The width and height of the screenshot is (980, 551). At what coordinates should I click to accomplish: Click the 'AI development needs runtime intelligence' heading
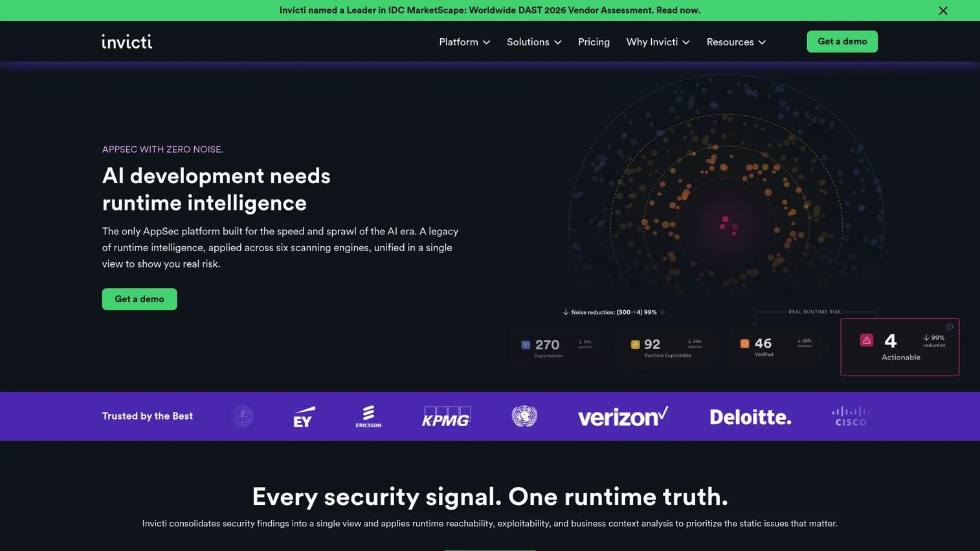[x=216, y=189]
